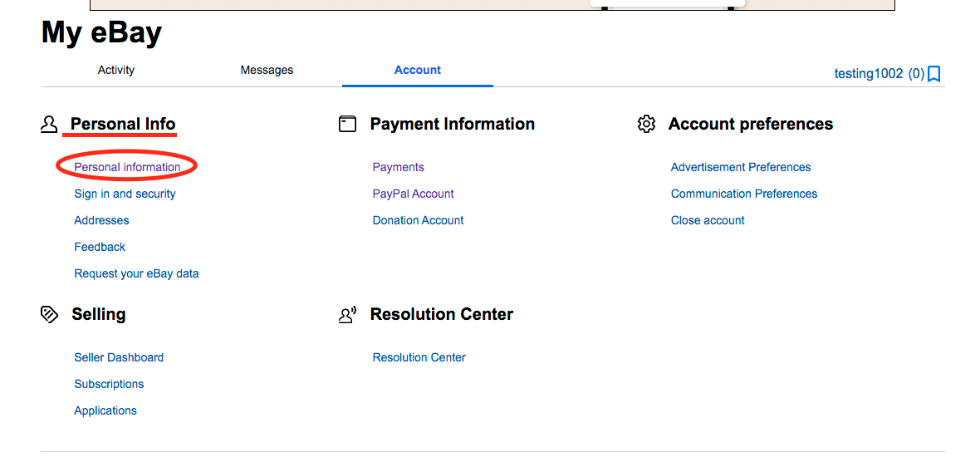
Task: Click the Account preferences gear icon
Action: point(646,124)
